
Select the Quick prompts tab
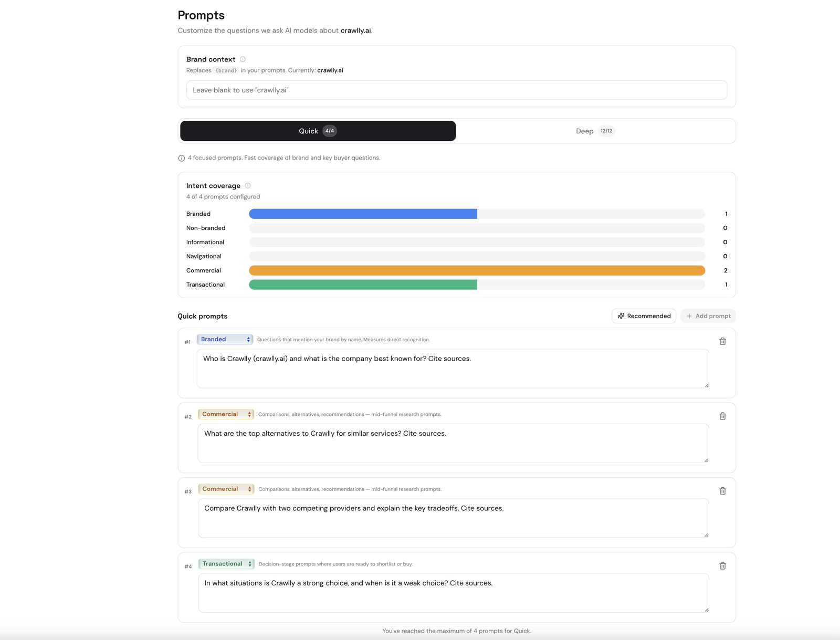[x=318, y=131]
